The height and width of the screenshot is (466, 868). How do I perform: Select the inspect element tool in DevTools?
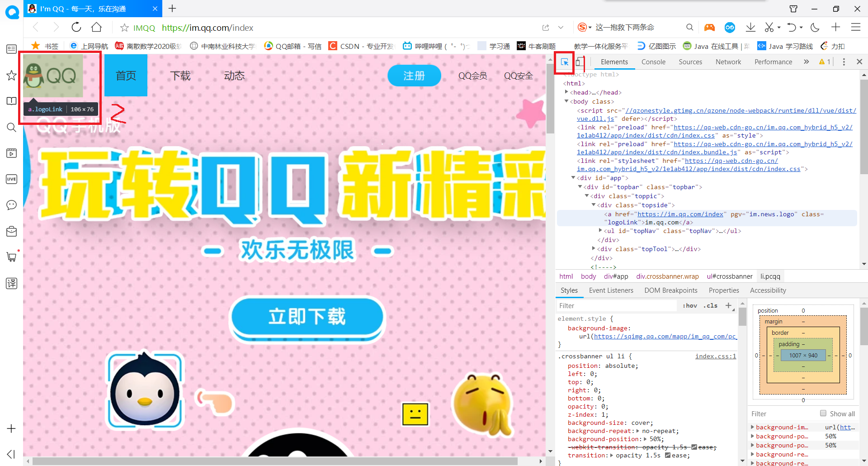564,62
